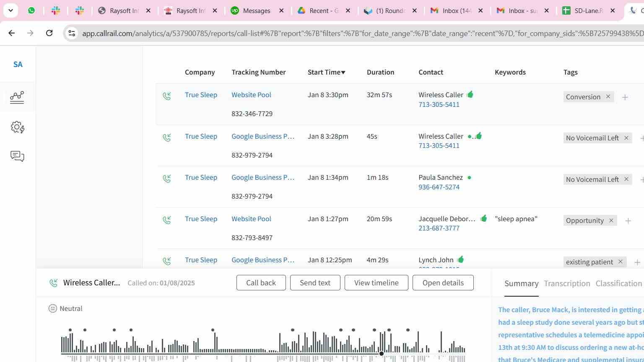Click thumbs-up icon beside Jacquelle Debor
Image resolution: width=644 pixels, height=362 pixels.
point(484,218)
